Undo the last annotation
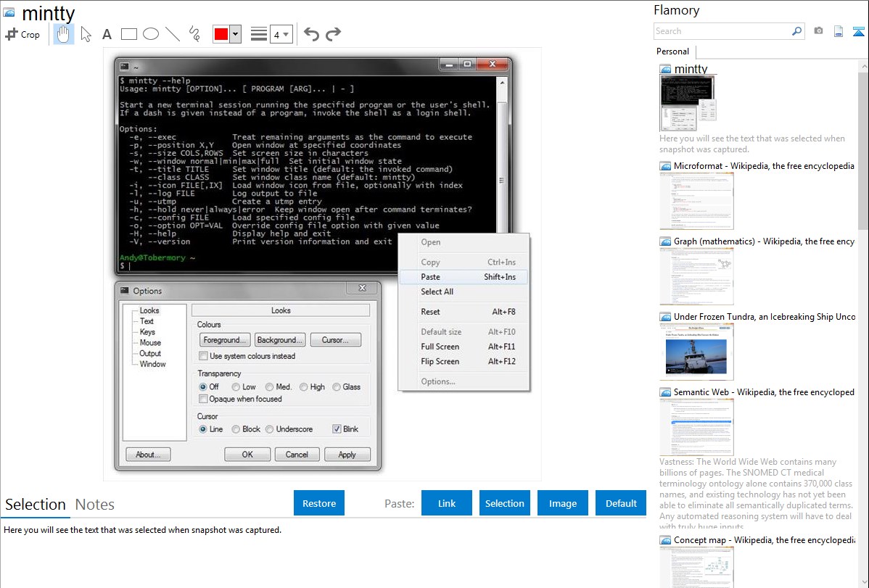The width and height of the screenshot is (869, 588). pyautogui.click(x=311, y=34)
